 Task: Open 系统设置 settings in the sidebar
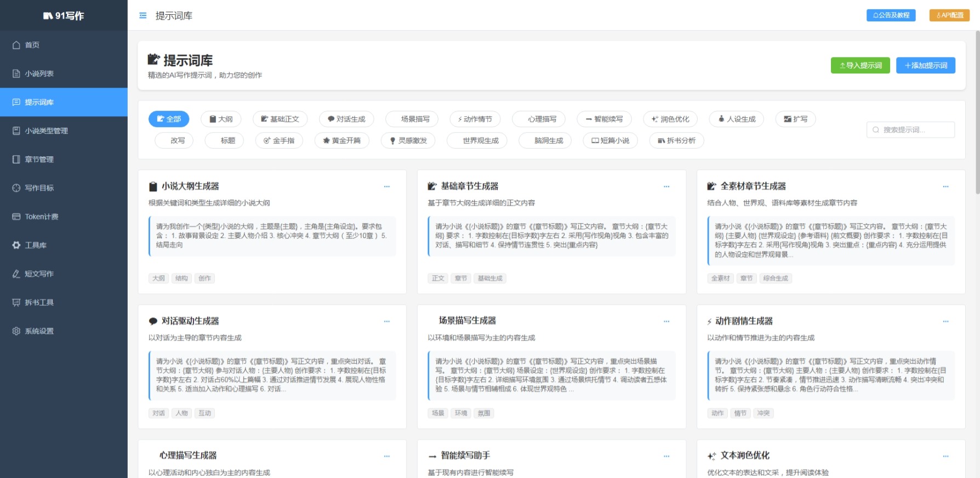(39, 331)
